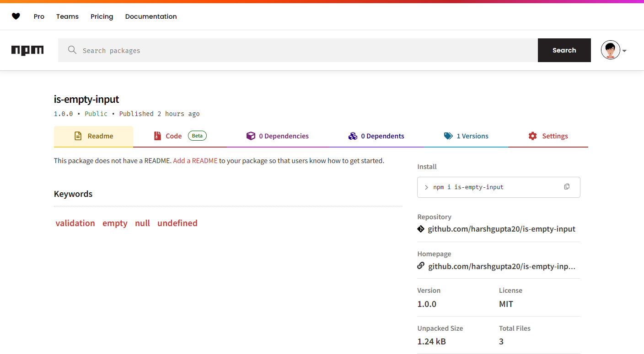Open the 1 Versions tab

click(466, 136)
